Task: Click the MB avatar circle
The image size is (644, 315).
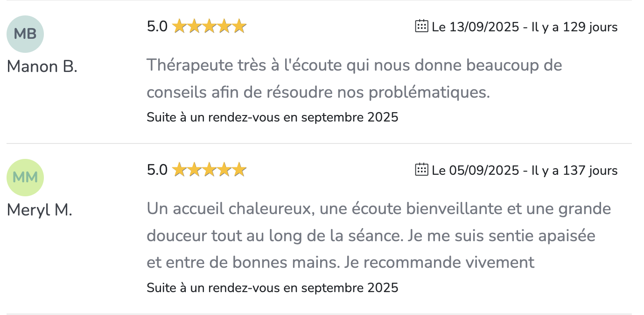Action: (x=25, y=34)
